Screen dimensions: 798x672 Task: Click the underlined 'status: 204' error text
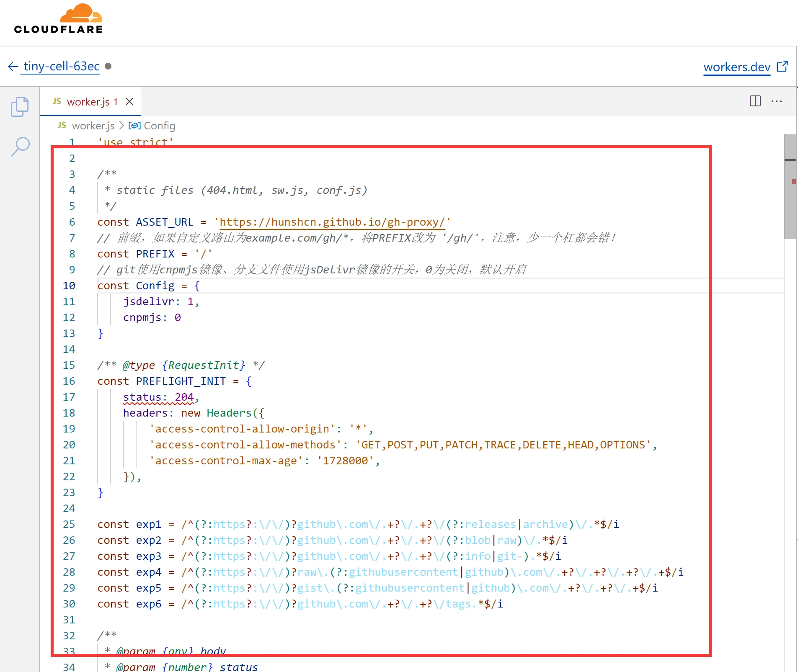point(158,397)
